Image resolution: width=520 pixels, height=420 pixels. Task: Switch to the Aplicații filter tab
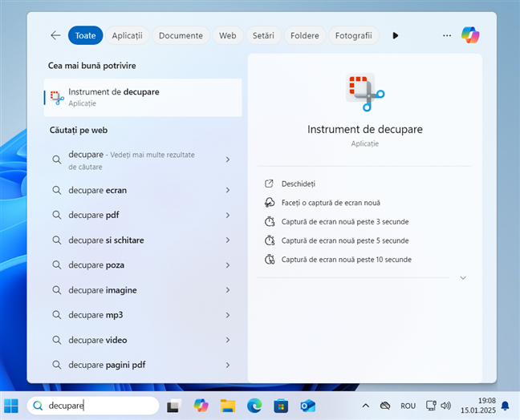coord(127,35)
